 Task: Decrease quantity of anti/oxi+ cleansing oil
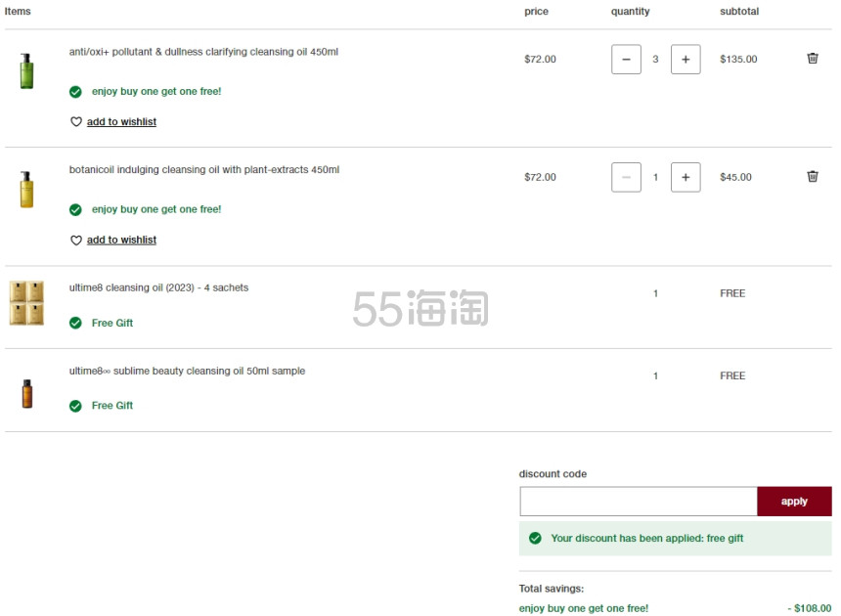[x=626, y=59]
